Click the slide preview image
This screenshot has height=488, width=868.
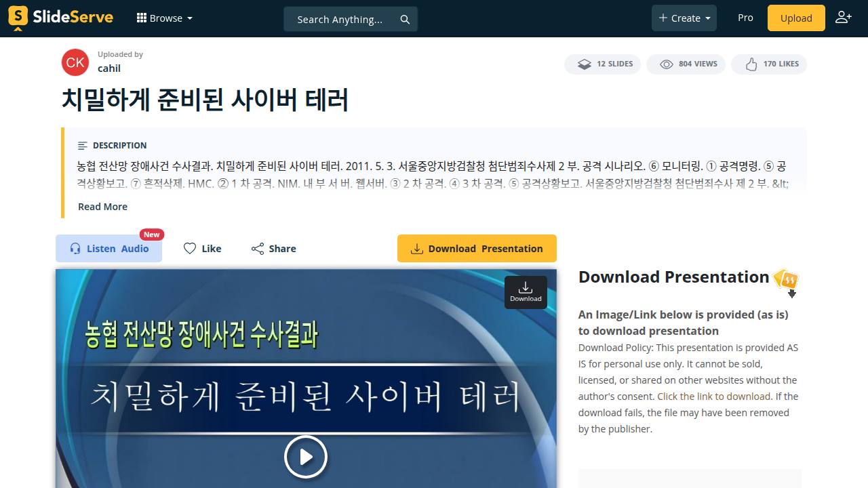tap(306, 378)
